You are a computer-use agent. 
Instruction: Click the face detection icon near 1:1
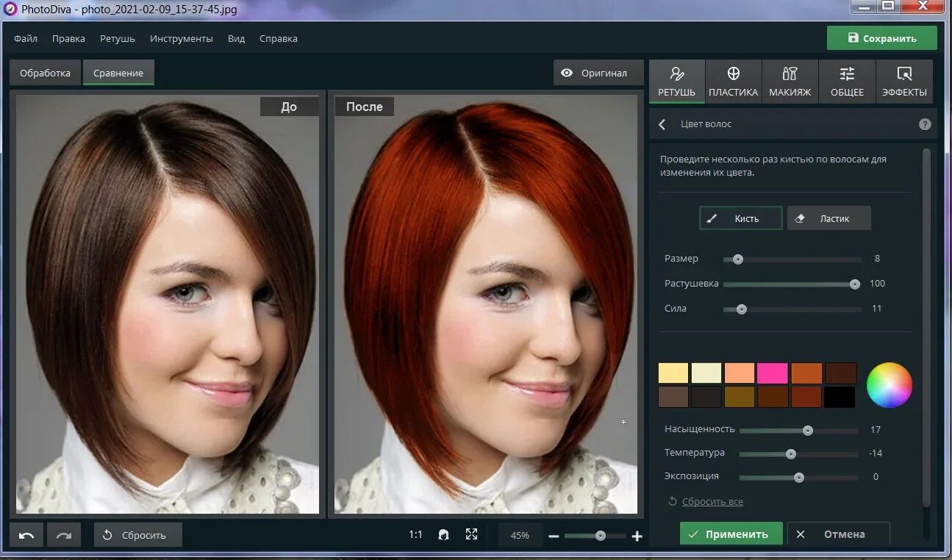click(443, 535)
